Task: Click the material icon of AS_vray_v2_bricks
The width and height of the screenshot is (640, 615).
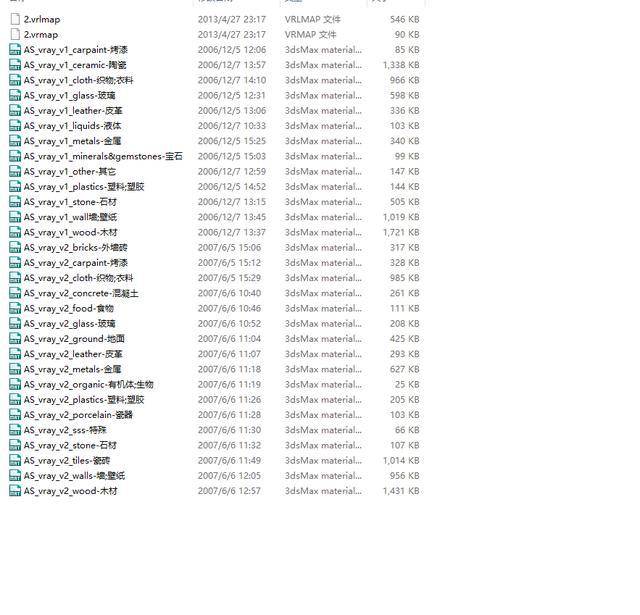Action: point(15,247)
